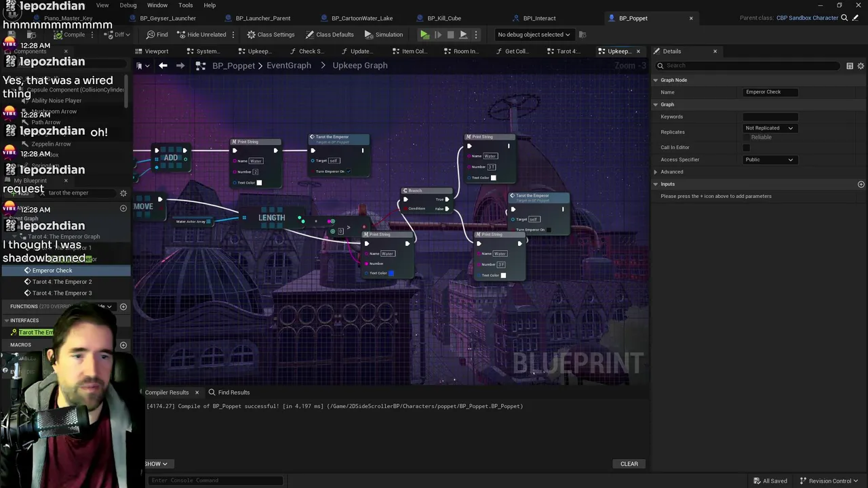Click the Find toolbar button

point(157,35)
